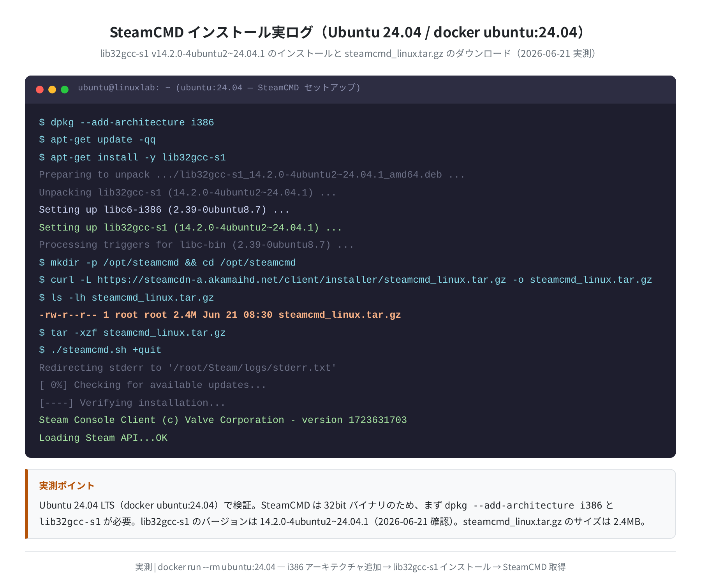The width and height of the screenshot is (701, 588).
Task: Click the 'Loading Steam API...OK' line
Action: pyautogui.click(x=103, y=438)
